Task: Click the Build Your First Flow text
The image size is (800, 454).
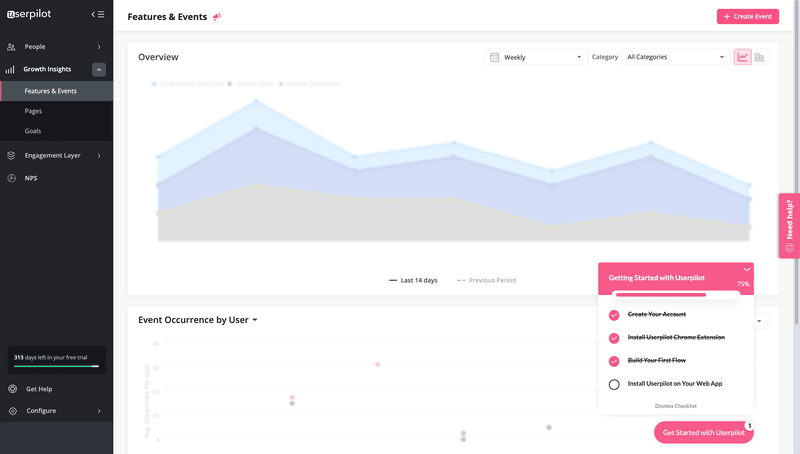Action: (657, 360)
